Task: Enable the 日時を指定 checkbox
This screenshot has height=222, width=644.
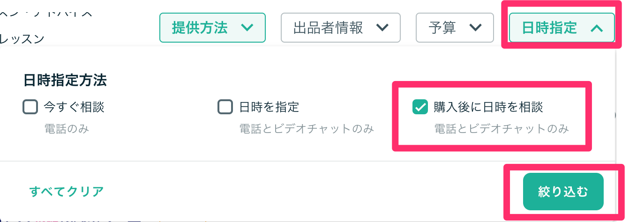Action: coord(225,107)
